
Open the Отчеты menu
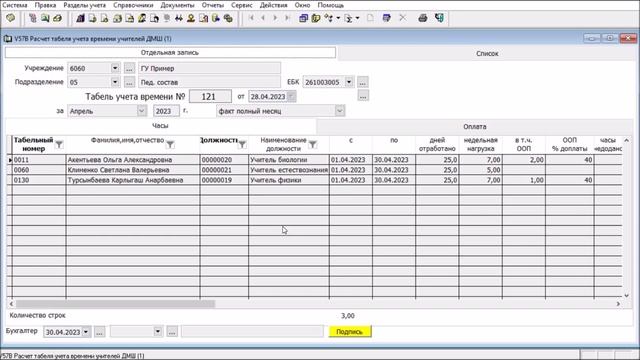click(x=213, y=5)
